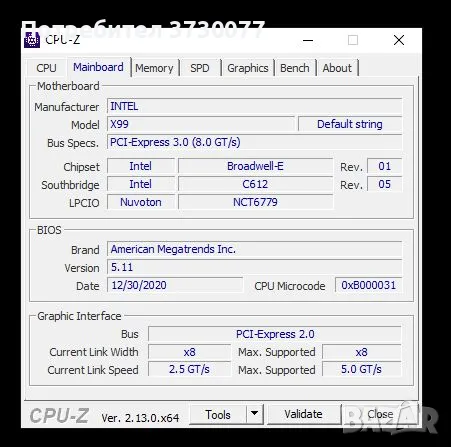Click the CPU Microcode value '0xB000031'
451x447 pixels.
[368, 285]
